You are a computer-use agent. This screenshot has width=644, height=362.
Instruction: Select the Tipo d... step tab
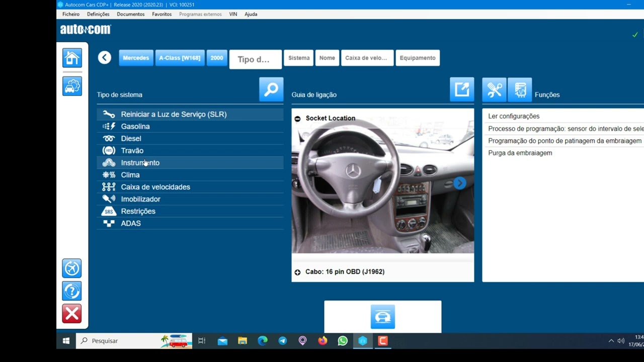click(256, 59)
